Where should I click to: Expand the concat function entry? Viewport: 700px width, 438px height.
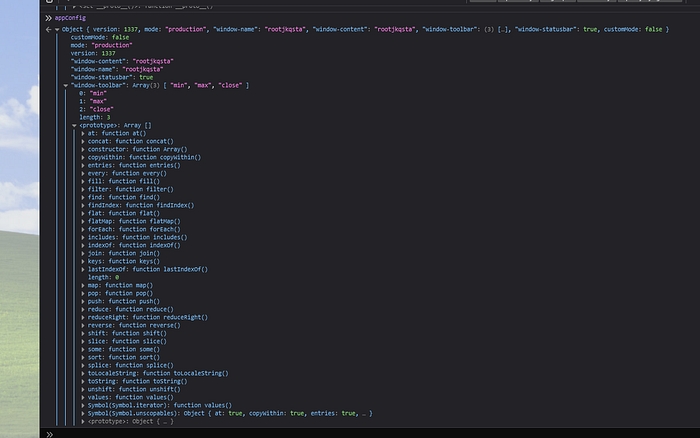tap(83, 141)
